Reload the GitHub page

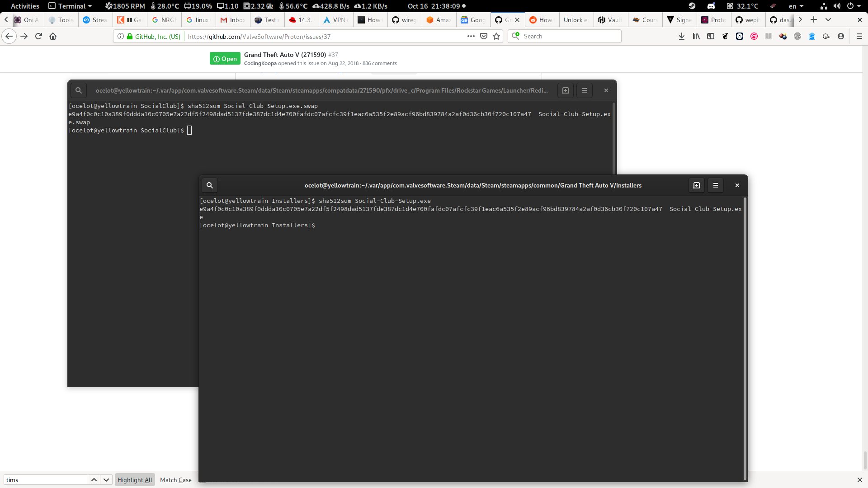pos(38,36)
